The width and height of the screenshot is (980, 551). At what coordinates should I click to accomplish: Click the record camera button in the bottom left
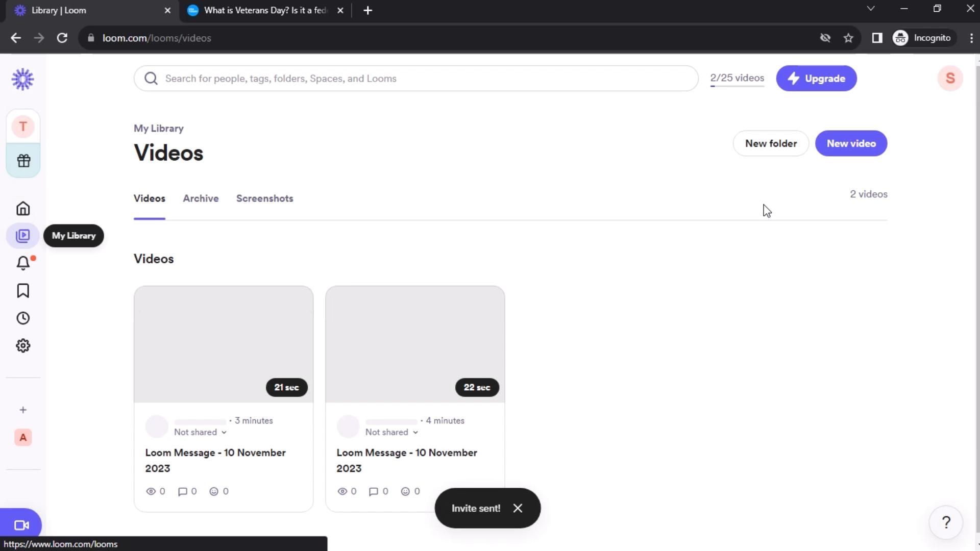pyautogui.click(x=21, y=525)
